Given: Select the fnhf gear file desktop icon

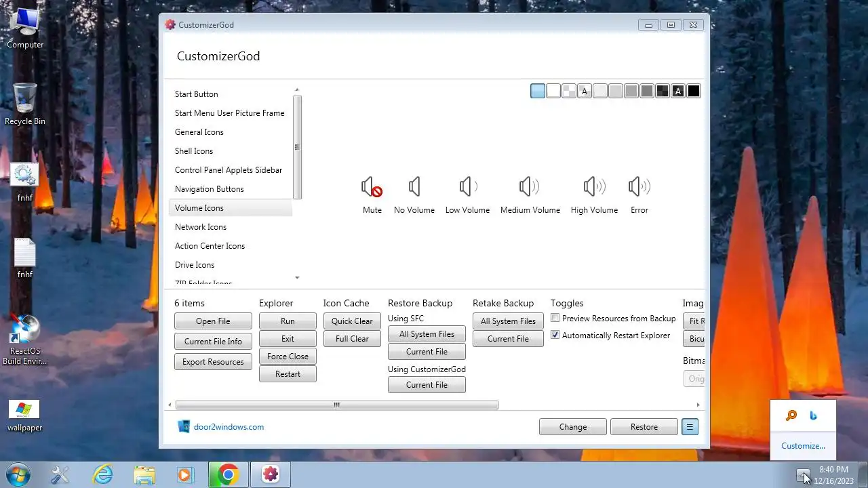Looking at the screenshot, I should click(25, 182).
